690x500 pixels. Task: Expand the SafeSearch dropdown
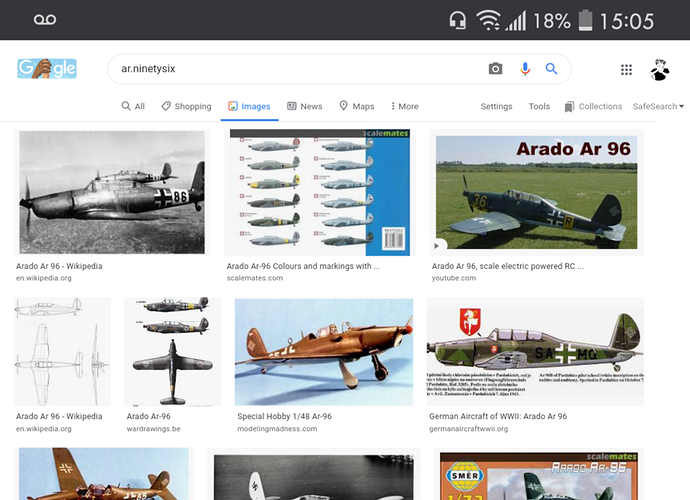point(658,106)
